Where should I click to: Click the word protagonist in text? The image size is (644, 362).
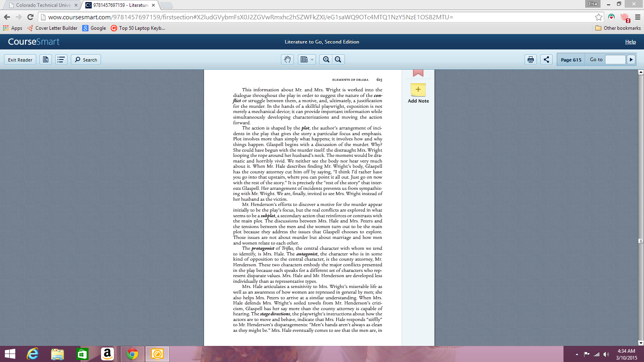(x=263, y=249)
